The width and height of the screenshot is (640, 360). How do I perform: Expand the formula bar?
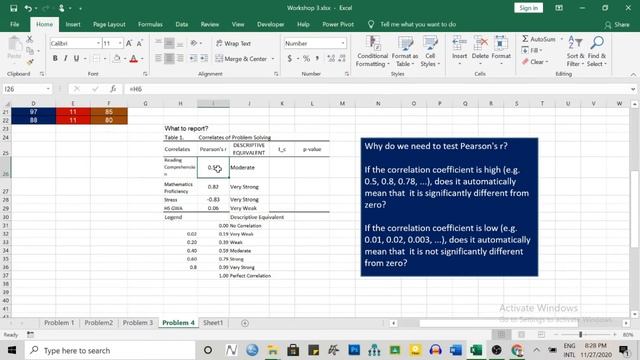point(633,89)
